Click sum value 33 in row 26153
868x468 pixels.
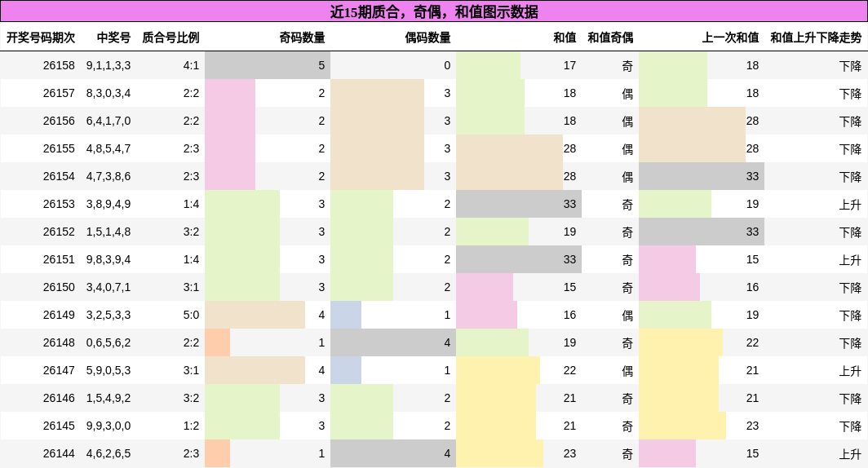[x=569, y=204]
